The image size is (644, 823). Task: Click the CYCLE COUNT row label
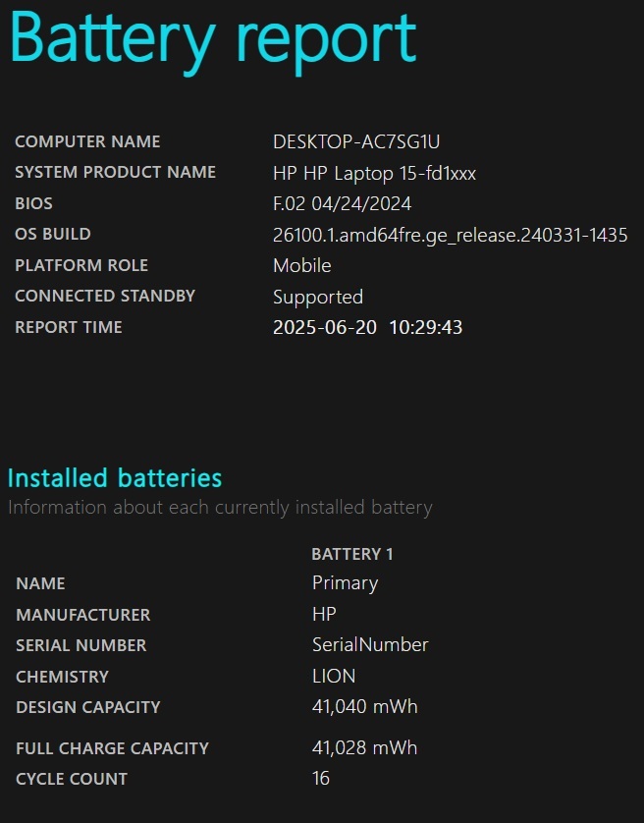pos(72,779)
